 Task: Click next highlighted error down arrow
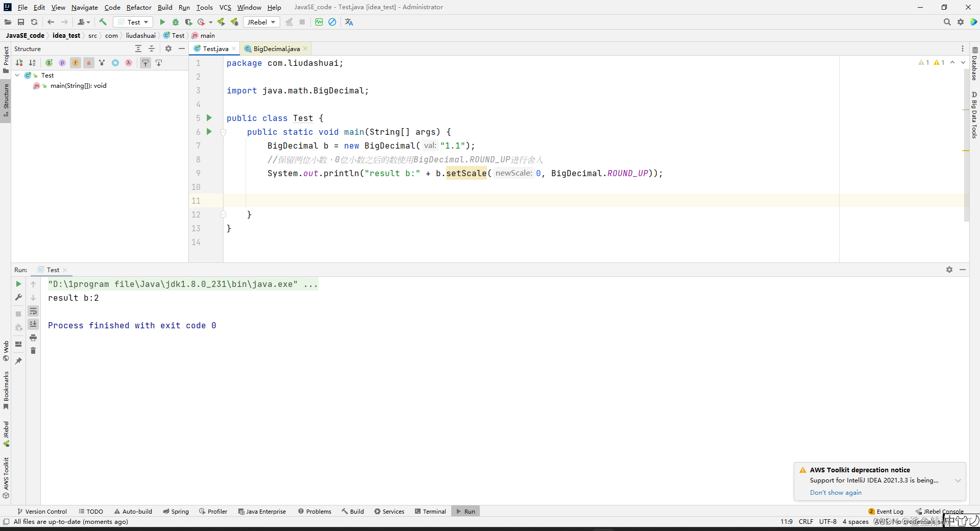tap(963, 62)
